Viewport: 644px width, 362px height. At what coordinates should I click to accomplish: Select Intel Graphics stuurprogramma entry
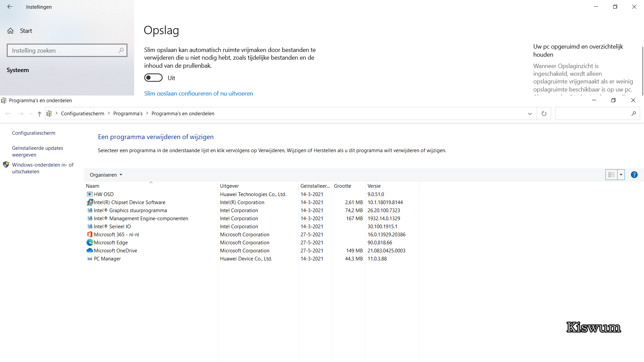coord(130,210)
